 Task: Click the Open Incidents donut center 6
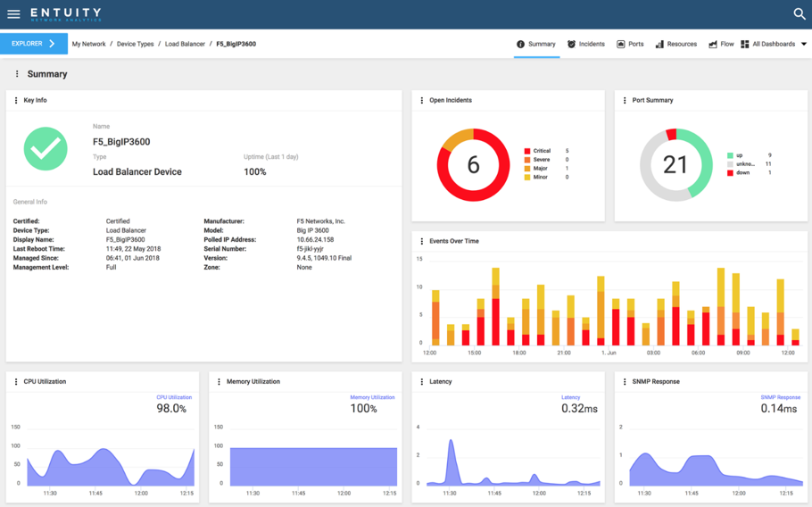[473, 165]
